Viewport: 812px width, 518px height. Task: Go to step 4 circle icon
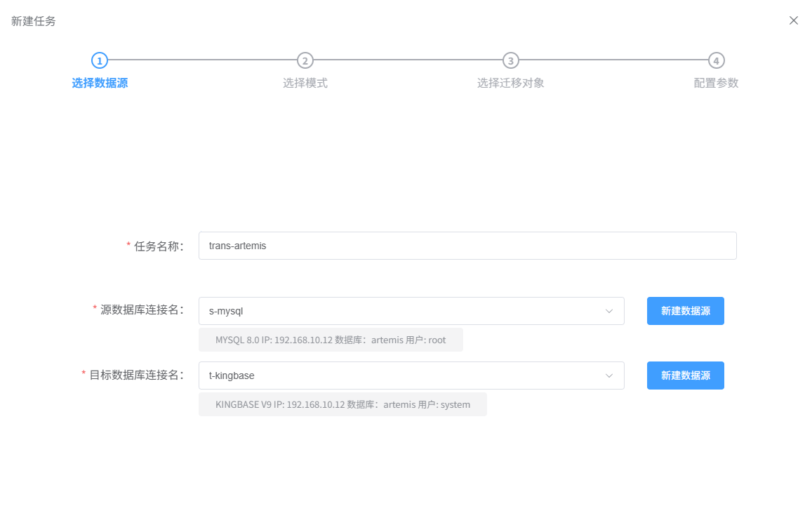click(716, 60)
